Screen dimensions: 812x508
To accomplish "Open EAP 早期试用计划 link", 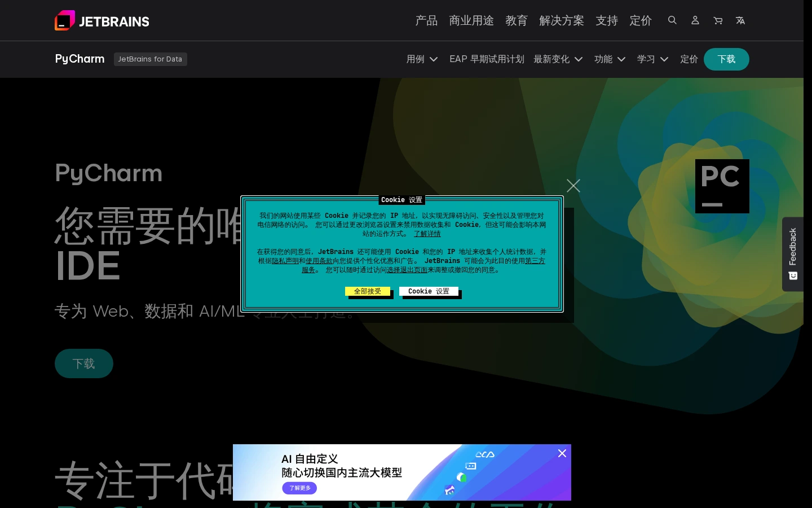I will [487, 59].
